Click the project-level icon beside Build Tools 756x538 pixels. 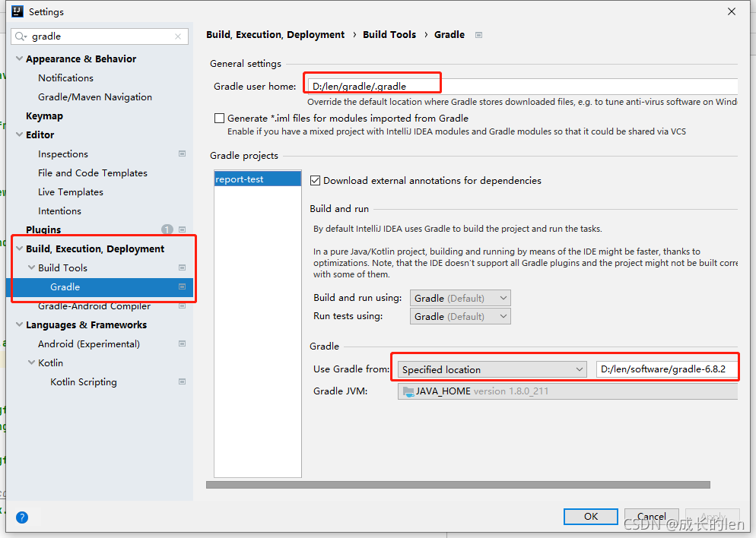pos(183,267)
